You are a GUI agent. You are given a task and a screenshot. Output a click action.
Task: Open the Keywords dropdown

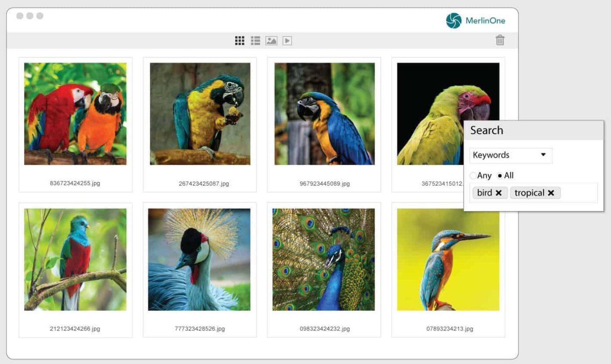(x=511, y=155)
